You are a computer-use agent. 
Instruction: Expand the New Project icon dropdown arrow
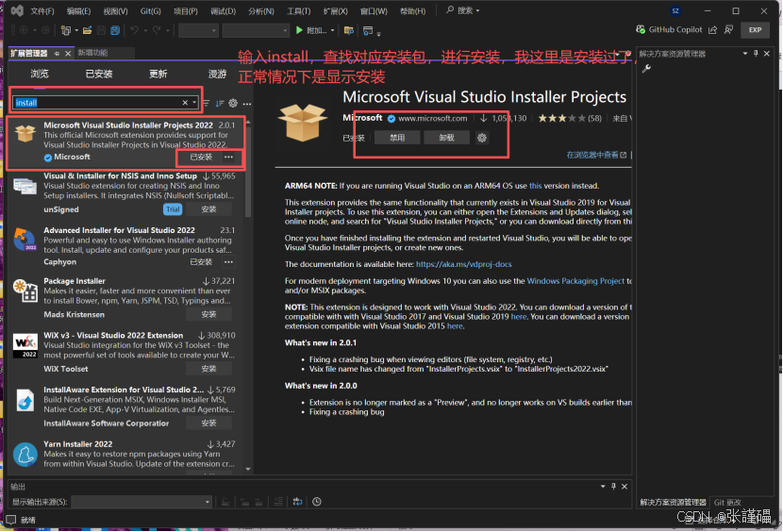[75, 31]
